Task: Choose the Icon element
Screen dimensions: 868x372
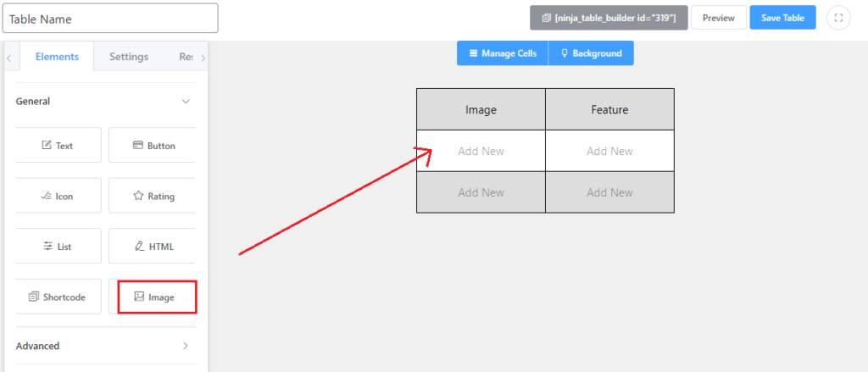Action: click(x=58, y=196)
